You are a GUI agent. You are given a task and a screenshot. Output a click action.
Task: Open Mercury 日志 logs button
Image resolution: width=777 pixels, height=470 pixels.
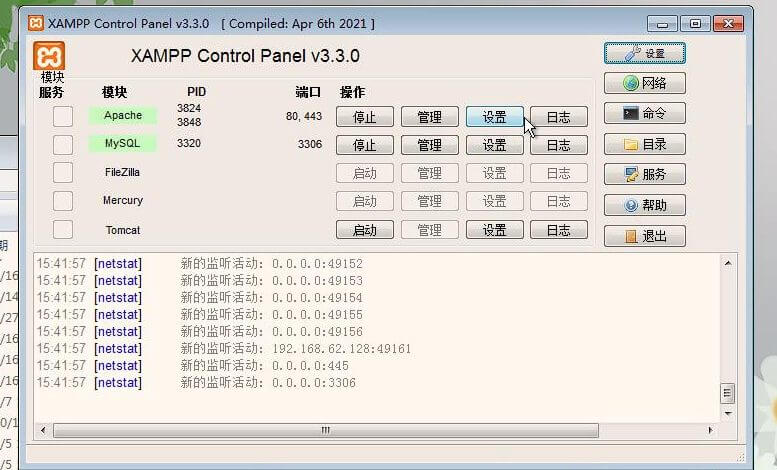click(x=559, y=201)
